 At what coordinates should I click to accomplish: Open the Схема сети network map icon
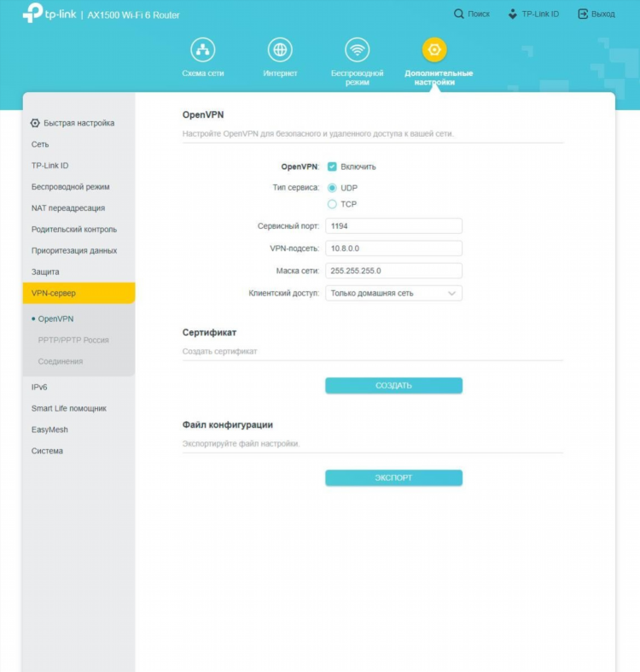(x=202, y=50)
